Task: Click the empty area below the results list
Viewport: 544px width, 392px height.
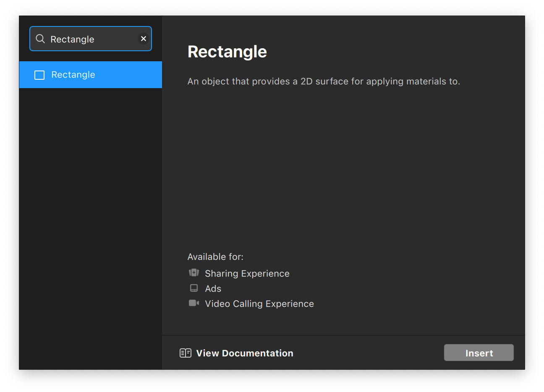Action: point(91,227)
